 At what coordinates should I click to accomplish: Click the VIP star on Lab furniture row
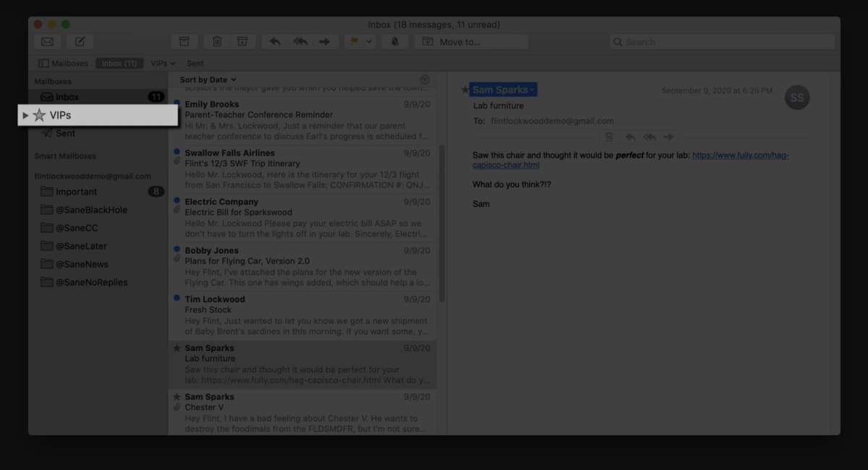pyautogui.click(x=176, y=348)
